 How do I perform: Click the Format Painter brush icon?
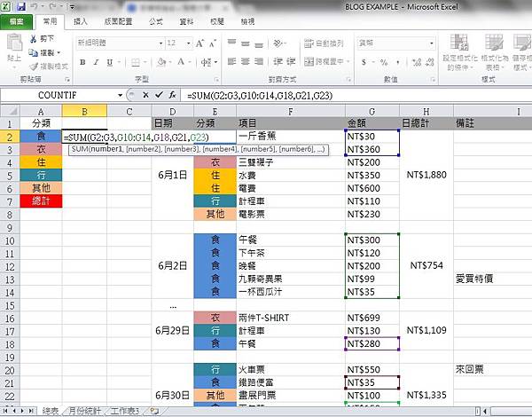click(x=34, y=67)
